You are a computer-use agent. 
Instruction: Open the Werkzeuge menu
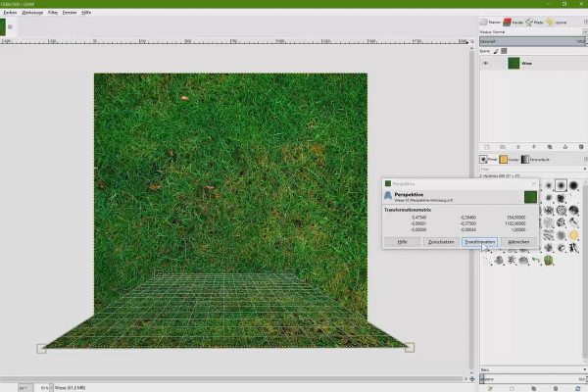(x=32, y=13)
